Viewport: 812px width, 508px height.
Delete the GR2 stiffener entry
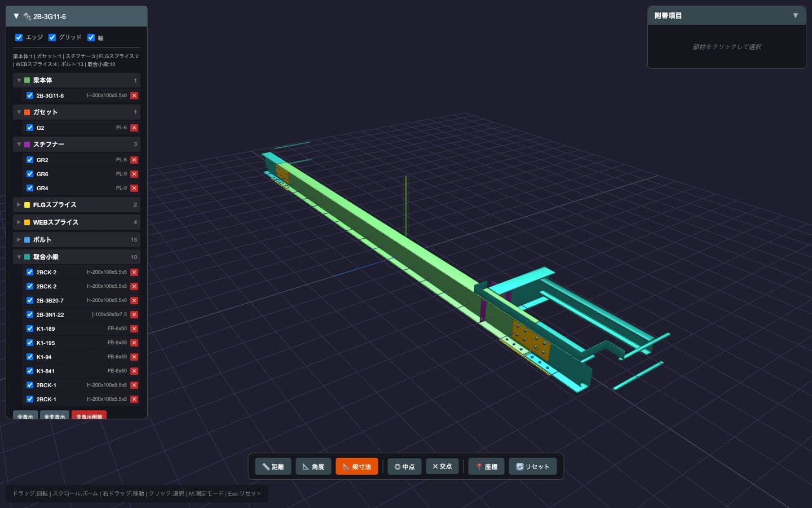point(134,160)
